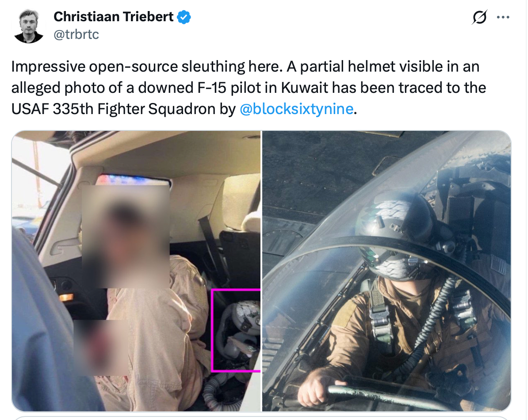Click the tweet body text
This screenshot has height=420, width=528.
click(x=249, y=88)
